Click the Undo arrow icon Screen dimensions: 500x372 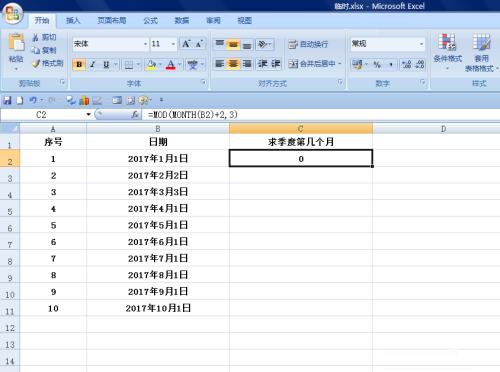[33, 100]
